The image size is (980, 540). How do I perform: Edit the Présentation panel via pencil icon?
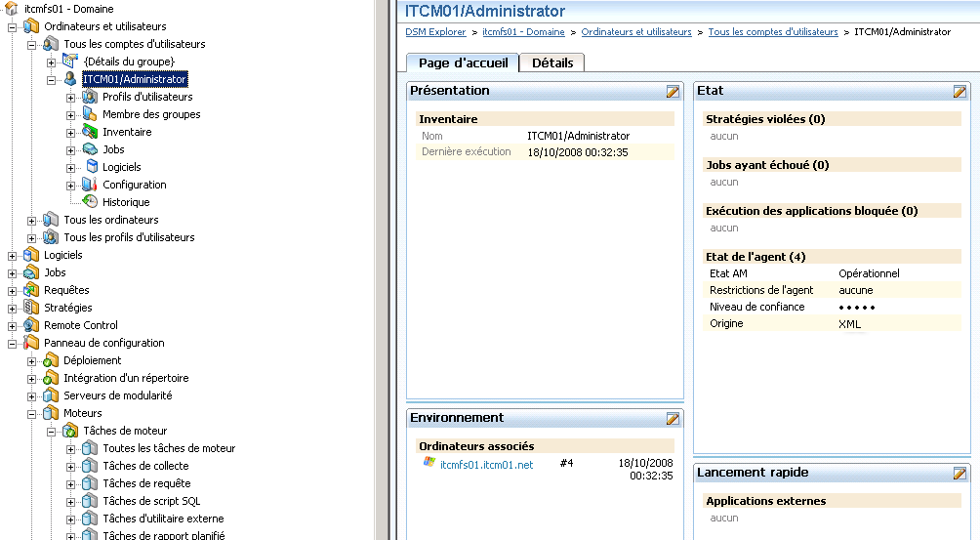(673, 91)
